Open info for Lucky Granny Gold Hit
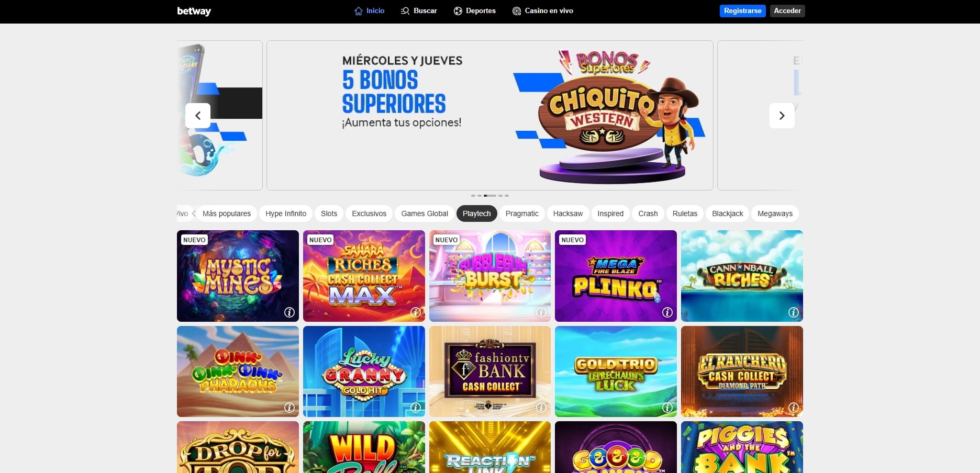Image resolution: width=980 pixels, height=473 pixels. pyautogui.click(x=416, y=408)
